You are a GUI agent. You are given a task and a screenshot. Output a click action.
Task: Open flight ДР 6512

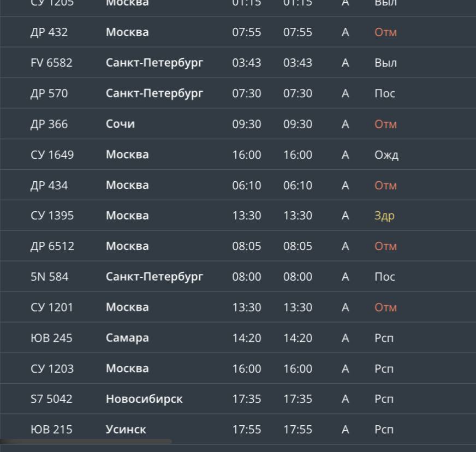[52, 246]
